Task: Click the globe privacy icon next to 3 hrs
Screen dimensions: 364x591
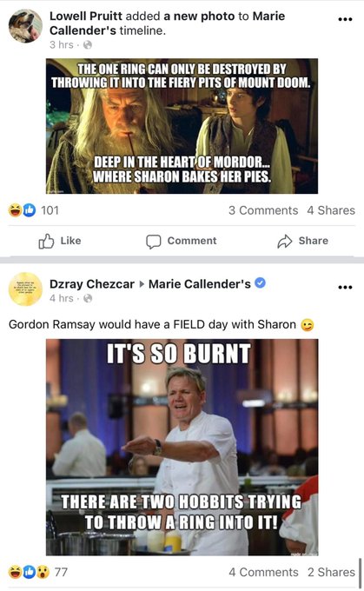Action: [x=88, y=45]
